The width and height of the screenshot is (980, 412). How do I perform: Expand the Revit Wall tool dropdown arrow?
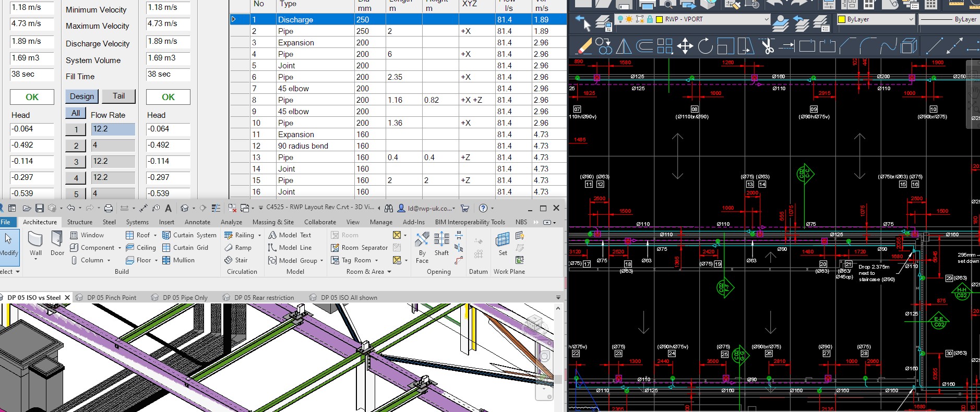pyautogui.click(x=35, y=259)
